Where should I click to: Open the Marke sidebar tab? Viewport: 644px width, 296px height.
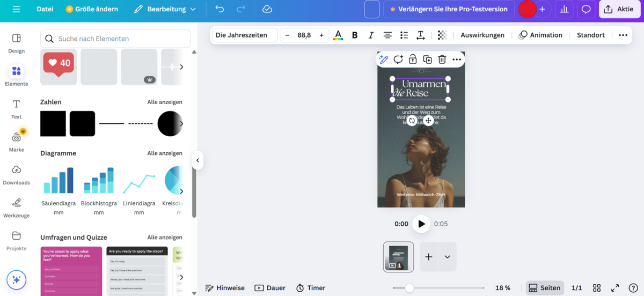click(16, 142)
